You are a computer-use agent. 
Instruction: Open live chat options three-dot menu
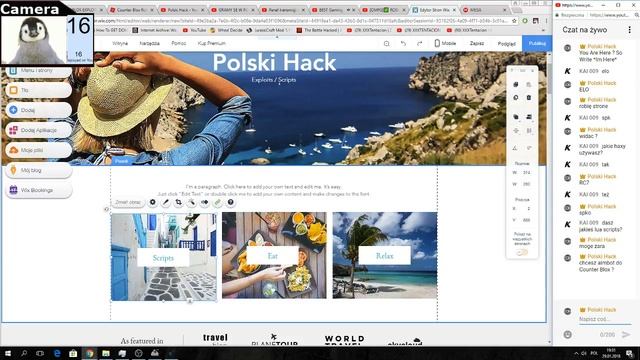coord(629,30)
